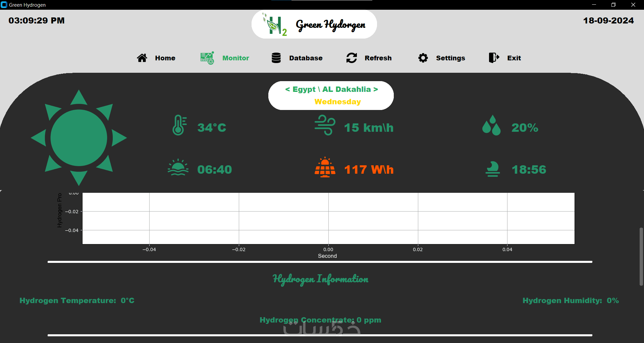Click the large sun weather icon
644x343 pixels.
point(79,138)
